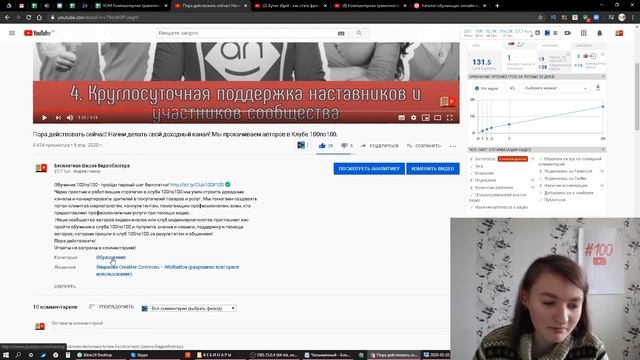This screenshot has width=640, height=360.
Task: Open Skype from the taskbar
Action: pos(140,355)
